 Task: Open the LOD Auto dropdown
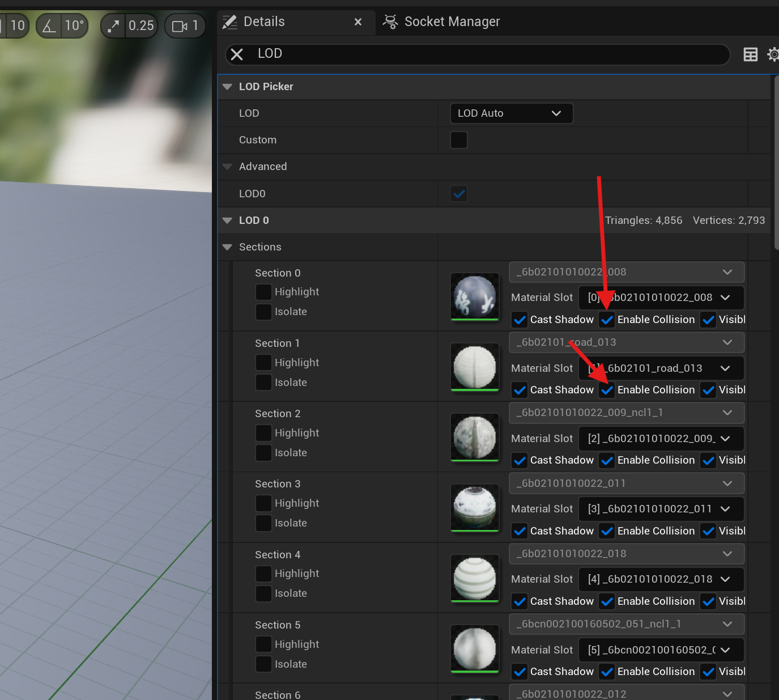(x=511, y=113)
